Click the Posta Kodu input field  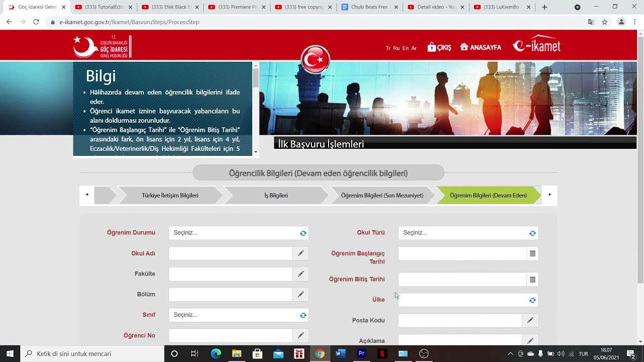point(460,320)
